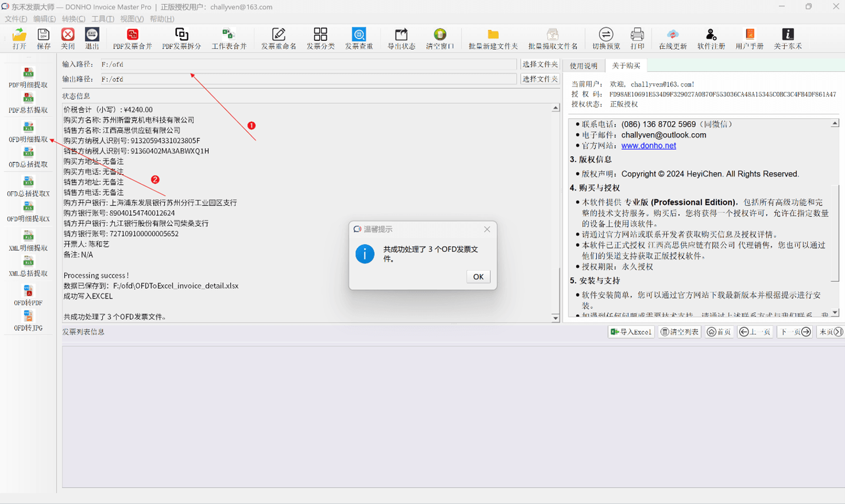Open the 转换(C) menu
Image resolution: width=845 pixels, height=504 pixels.
point(73,19)
